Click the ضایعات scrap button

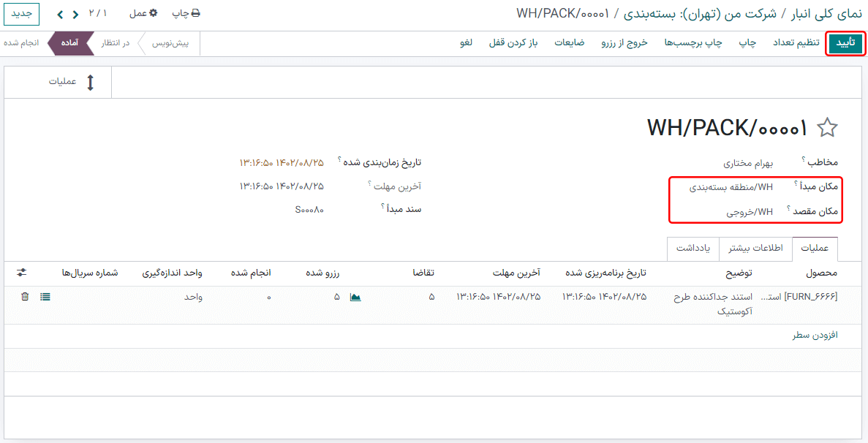tap(570, 43)
